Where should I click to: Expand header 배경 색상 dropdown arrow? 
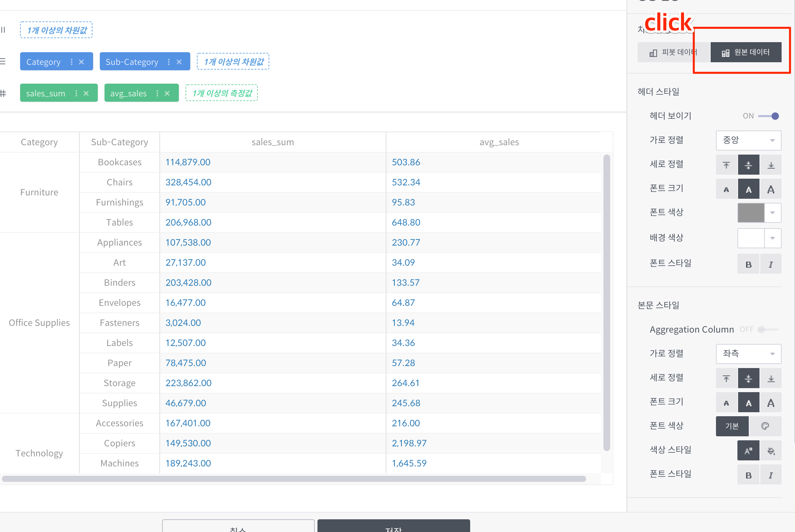tap(773, 238)
